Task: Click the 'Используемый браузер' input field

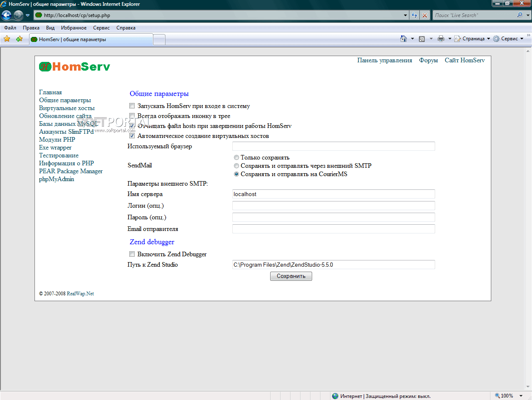Action: pyautogui.click(x=334, y=146)
